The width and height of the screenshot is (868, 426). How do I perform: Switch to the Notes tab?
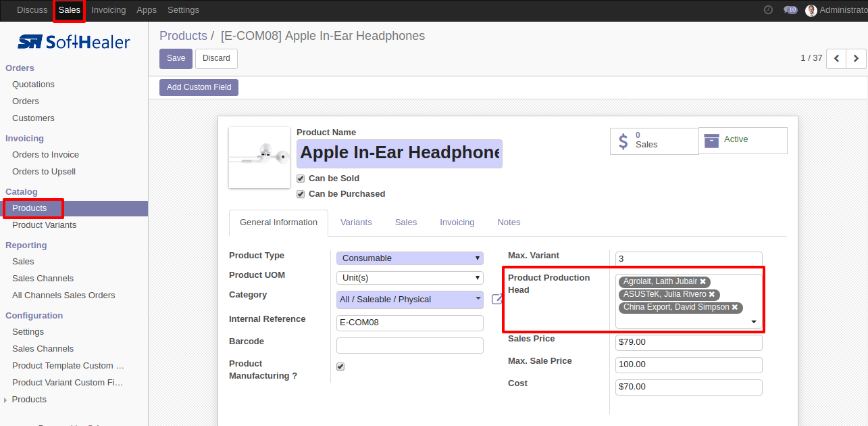point(509,222)
